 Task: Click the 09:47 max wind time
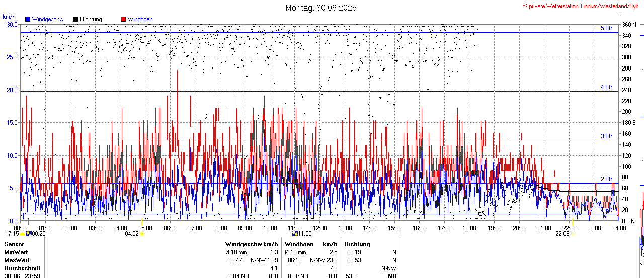(x=235, y=260)
